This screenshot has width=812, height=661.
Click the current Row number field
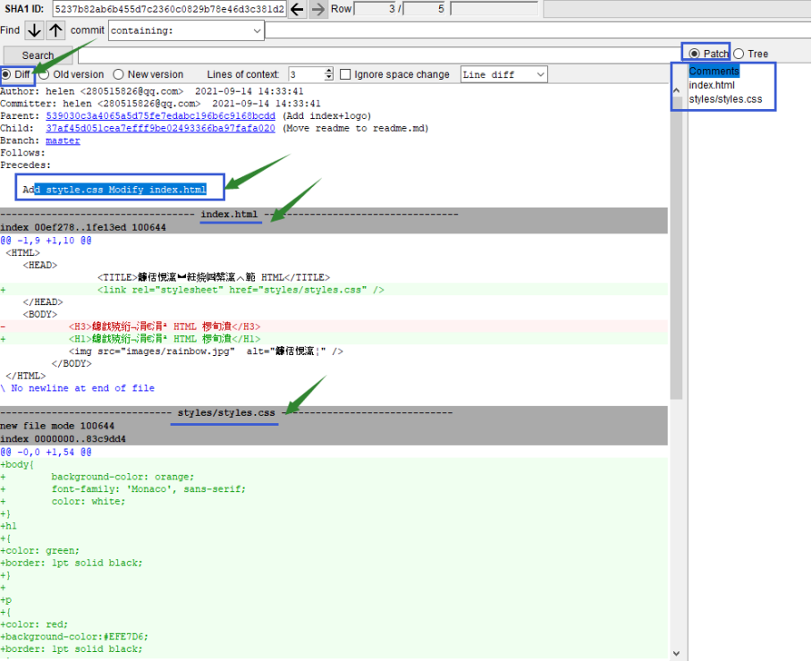pyautogui.click(x=376, y=9)
